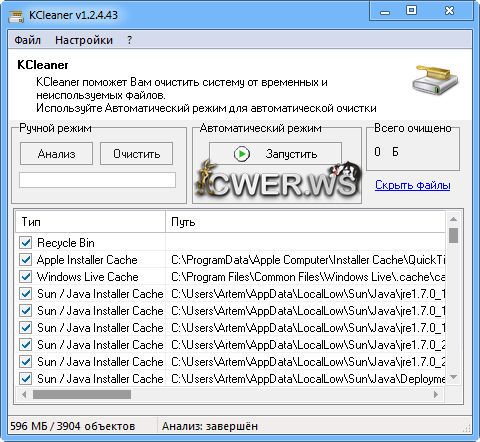Click the vertical scrollbar up arrow
This screenshot has width=480, height=442.
click(453, 219)
